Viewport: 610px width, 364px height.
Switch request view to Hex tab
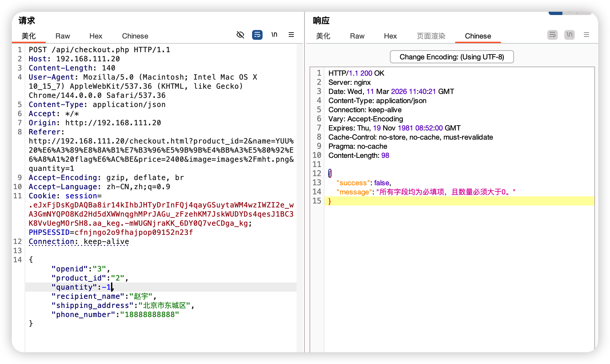[x=96, y=36]
